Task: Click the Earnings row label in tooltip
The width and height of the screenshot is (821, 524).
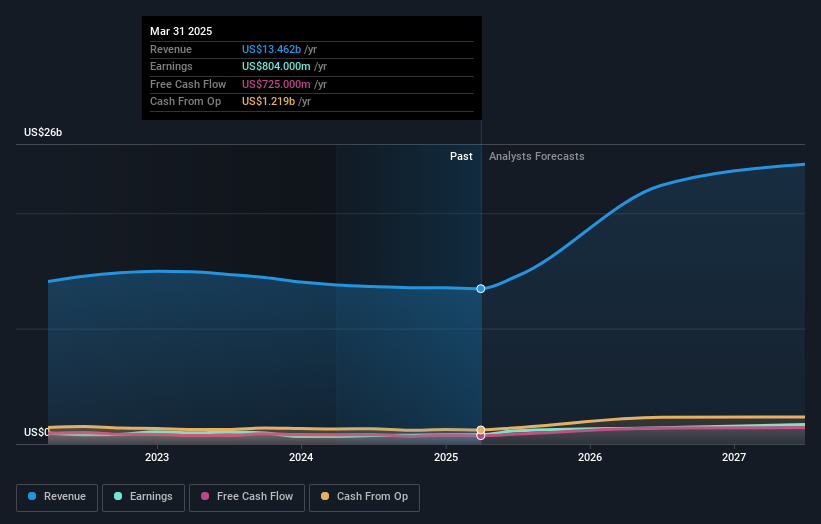Action: 171,66
